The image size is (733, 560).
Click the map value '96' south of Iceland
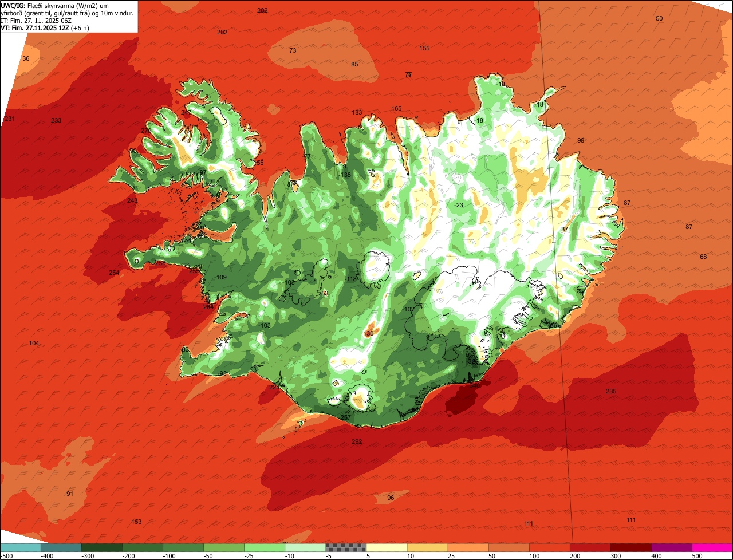pyautogui.click(x=391, y=498)
